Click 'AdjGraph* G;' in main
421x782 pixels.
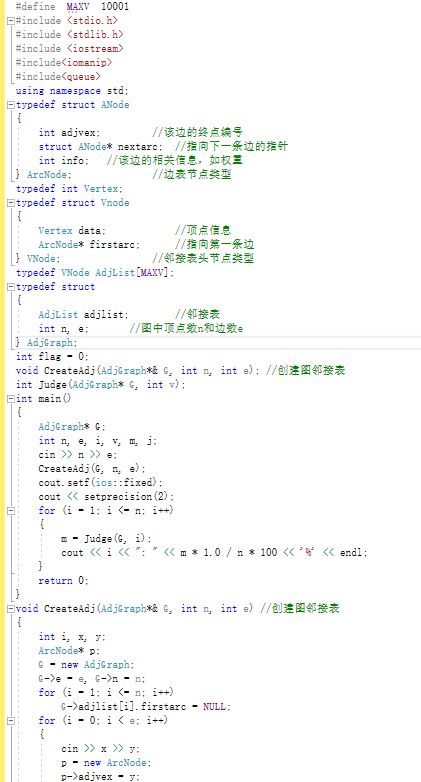(x=73, y=427)
